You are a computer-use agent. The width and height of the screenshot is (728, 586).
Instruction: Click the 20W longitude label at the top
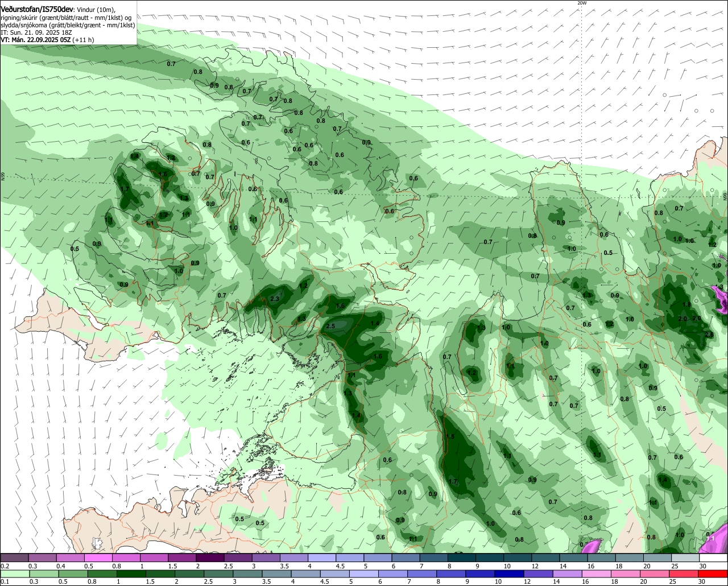click(581, 3)
